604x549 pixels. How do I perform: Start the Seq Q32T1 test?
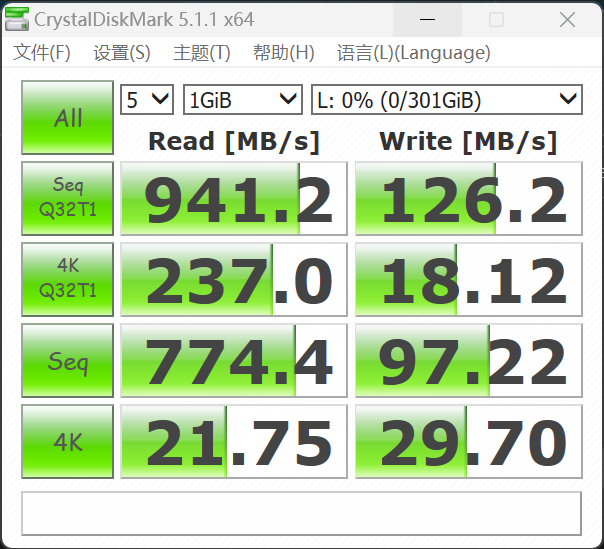point(67,198)
